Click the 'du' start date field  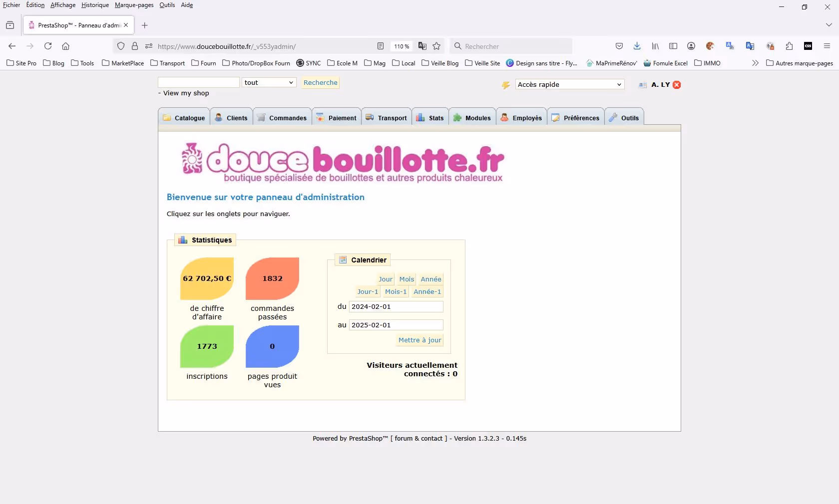[x=396, y=306]
